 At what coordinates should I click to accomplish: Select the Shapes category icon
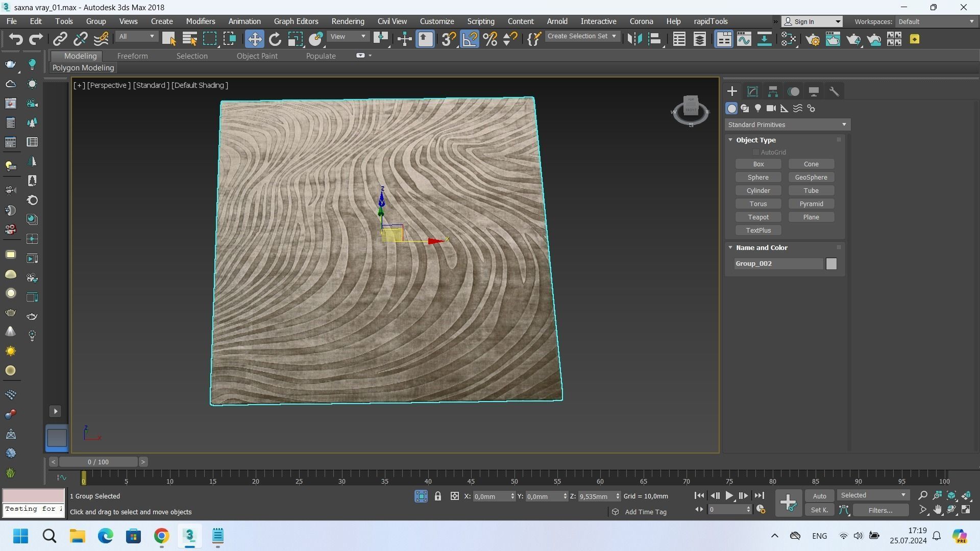745,108
